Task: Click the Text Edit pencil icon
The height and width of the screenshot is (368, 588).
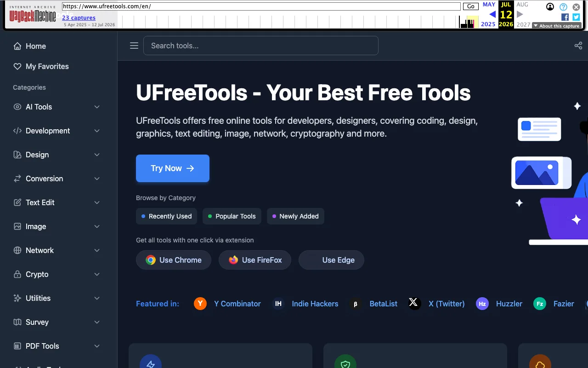Action: [x=17, y=202]
